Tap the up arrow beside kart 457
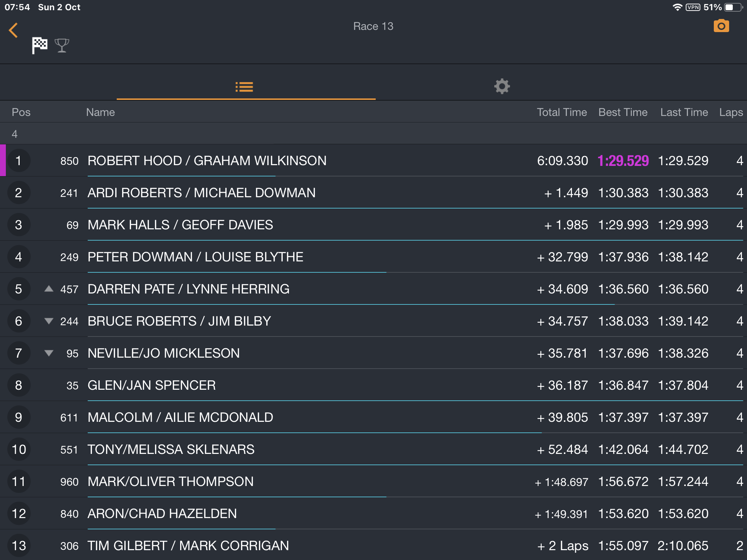747x560 pixels. (49, 289)
